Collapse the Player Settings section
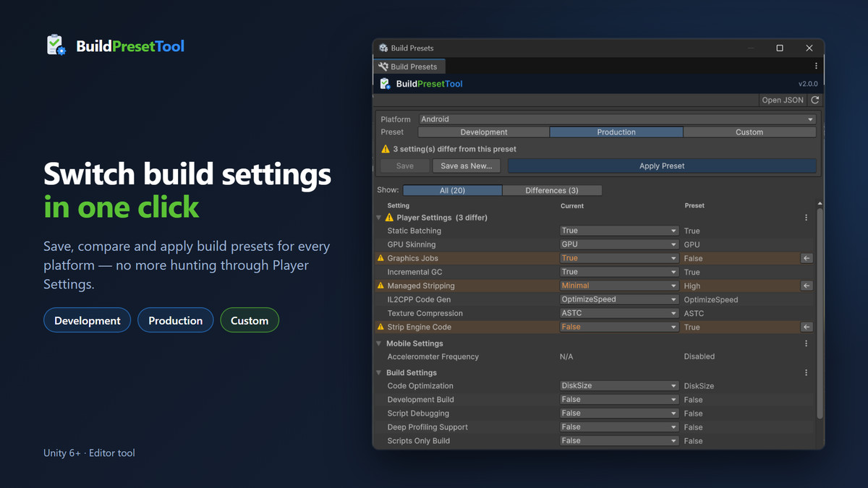This screenshot has width=868, height=488. pyautogui.click(x=379, y=218)
